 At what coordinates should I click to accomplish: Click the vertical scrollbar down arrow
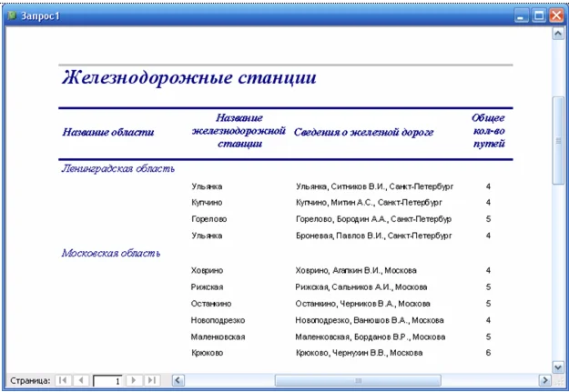558,366
